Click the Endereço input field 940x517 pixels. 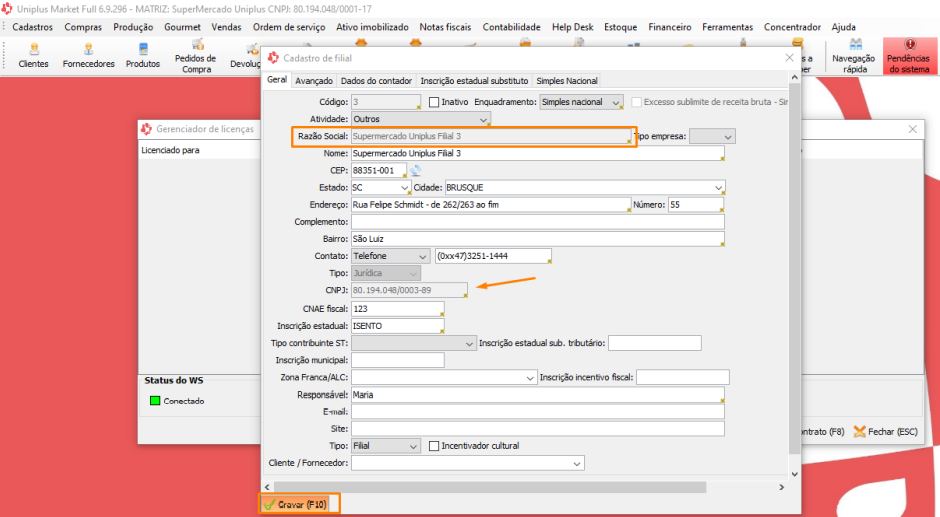(x=491, y=205)
